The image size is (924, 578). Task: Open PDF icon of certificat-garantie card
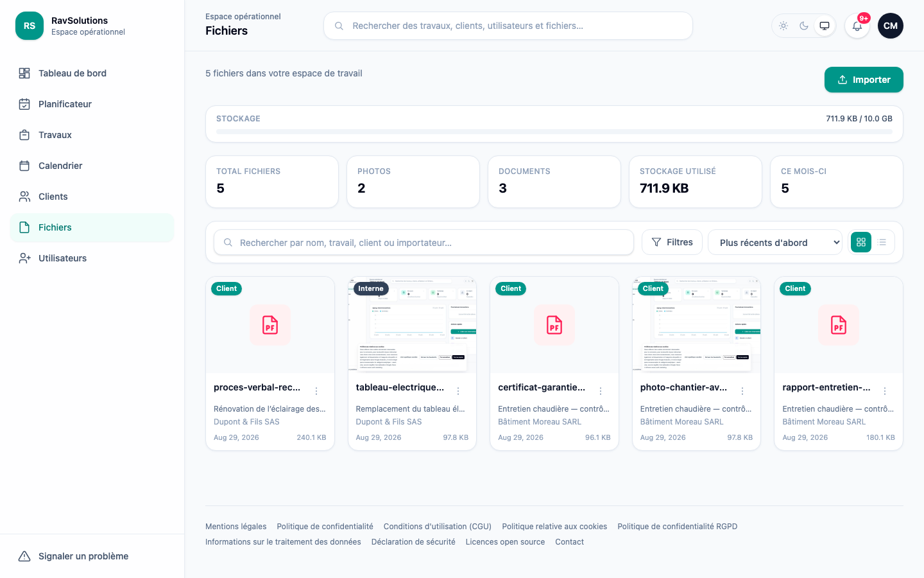[x=554, y=325]
